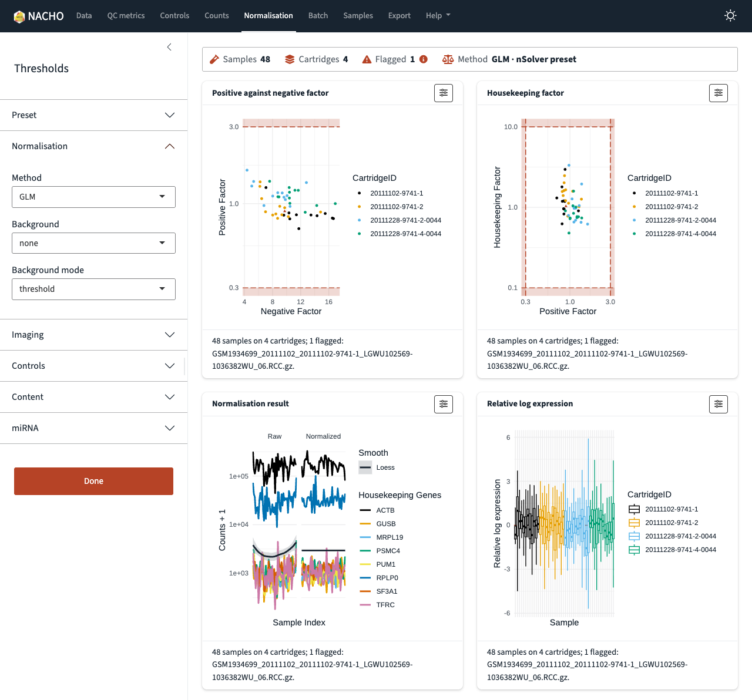Click the Flagged warning triangle icon
Viewport: 752px width, 700px height.
coord(367,59)
